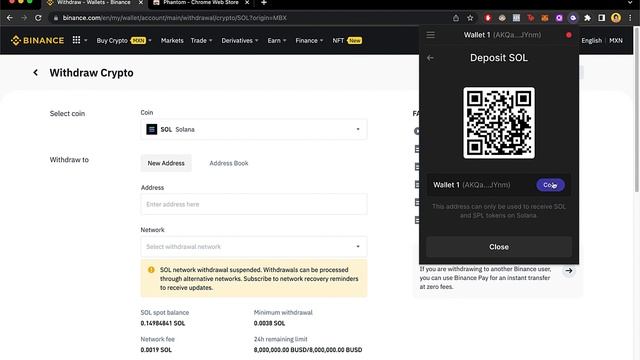Image resolution: width=640 pixels, height=360 pixels.
Task: Click the Phantom extension icon in toolbar
Action: [573, 18]
